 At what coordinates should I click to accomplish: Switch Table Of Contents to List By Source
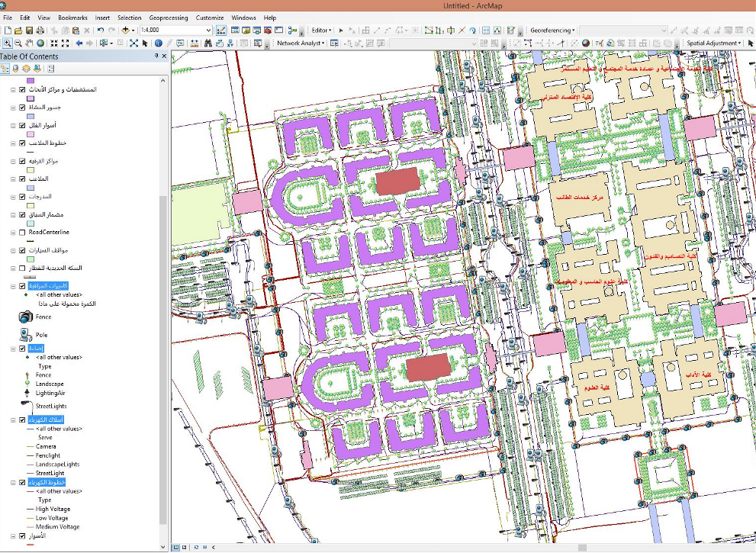click(x=15, y=68)
